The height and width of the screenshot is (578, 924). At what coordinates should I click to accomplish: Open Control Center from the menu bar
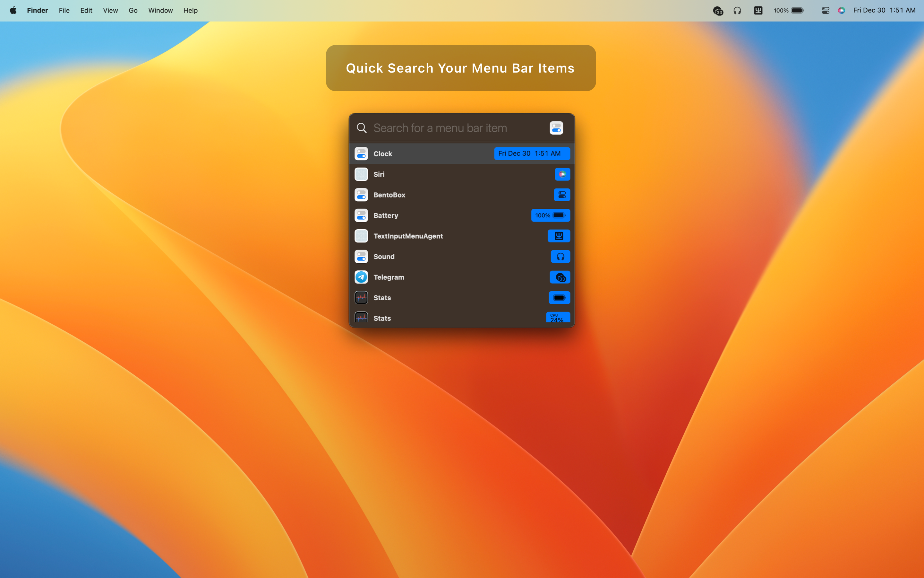coord(826,11)
